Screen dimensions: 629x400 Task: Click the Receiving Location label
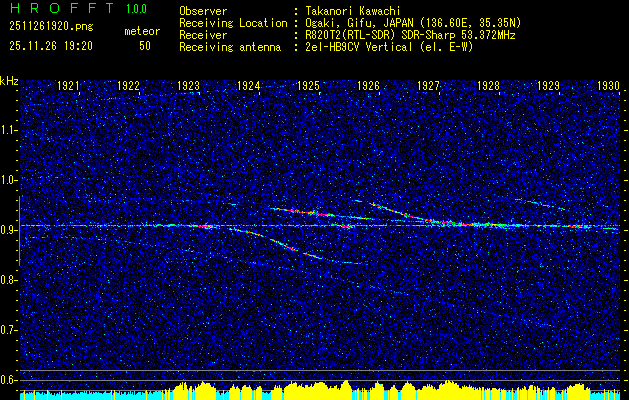[233, 23]
